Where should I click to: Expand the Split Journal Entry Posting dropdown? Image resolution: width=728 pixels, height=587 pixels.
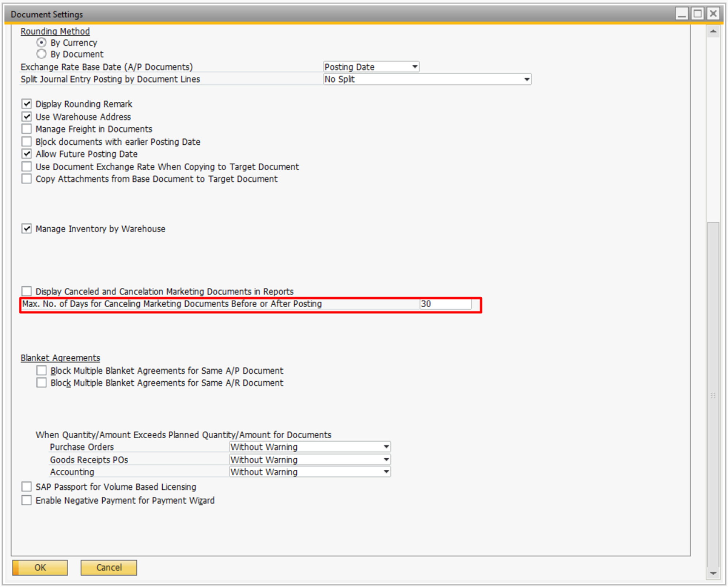pyautogui.click(x=526, y=79)
